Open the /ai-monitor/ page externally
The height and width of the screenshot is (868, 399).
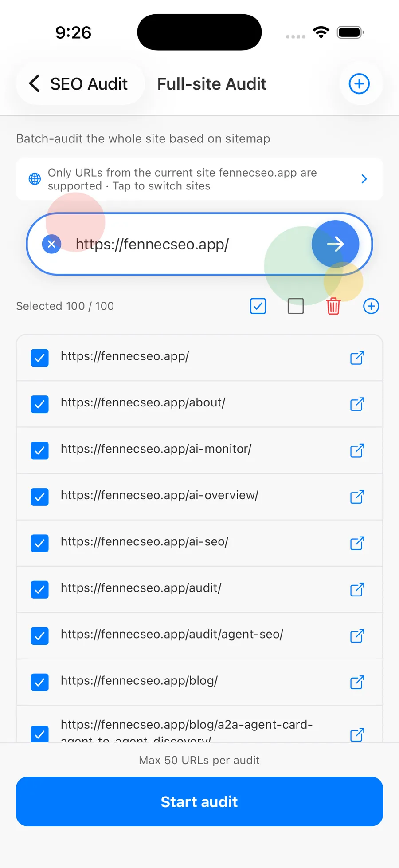point(357,450)
